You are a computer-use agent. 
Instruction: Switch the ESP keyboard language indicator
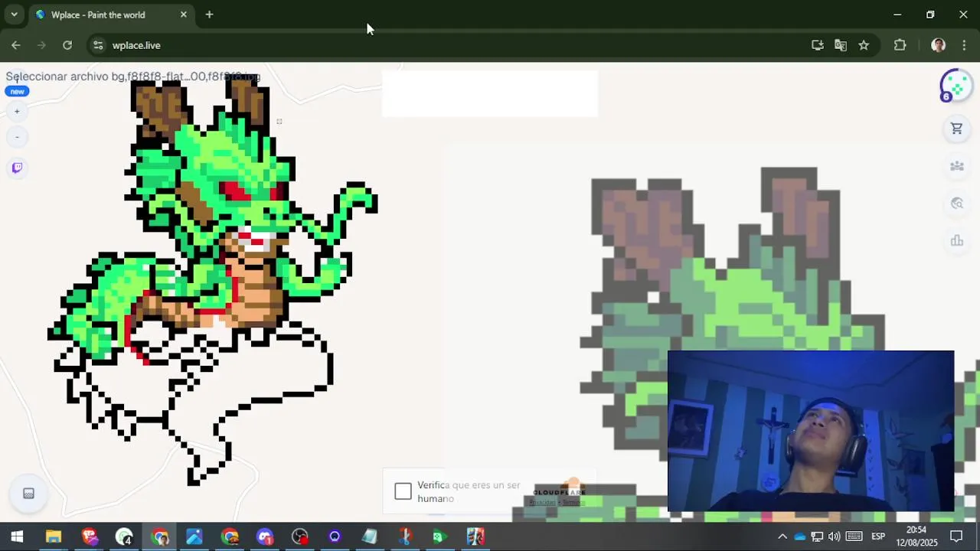[x=878, y=536]
